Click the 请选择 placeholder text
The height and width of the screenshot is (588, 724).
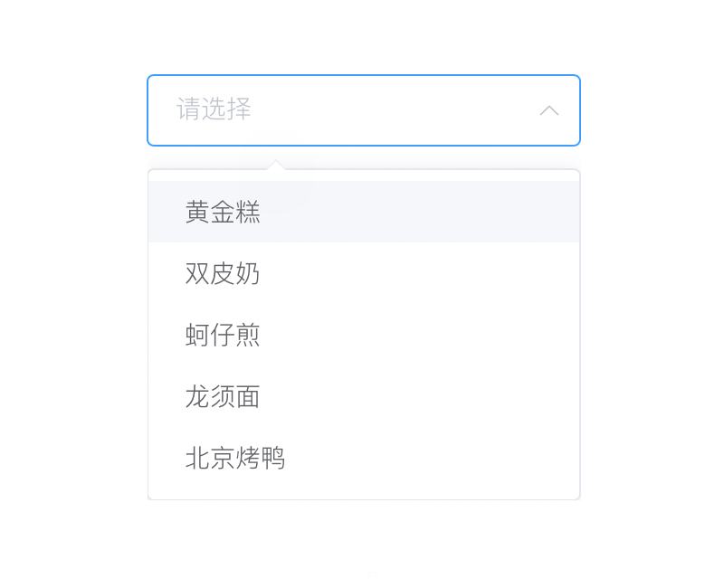pos(214,109)
